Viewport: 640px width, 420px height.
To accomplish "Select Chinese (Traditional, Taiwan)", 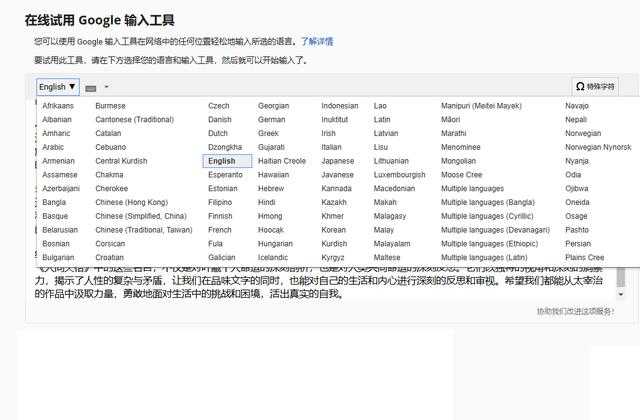I will tap(144, 230).
